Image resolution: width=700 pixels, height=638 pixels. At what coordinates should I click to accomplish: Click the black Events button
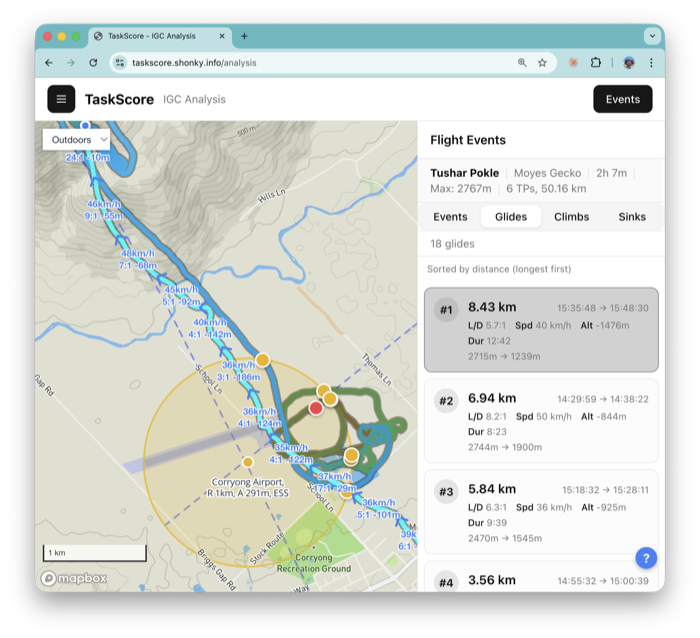coord(622,99)
